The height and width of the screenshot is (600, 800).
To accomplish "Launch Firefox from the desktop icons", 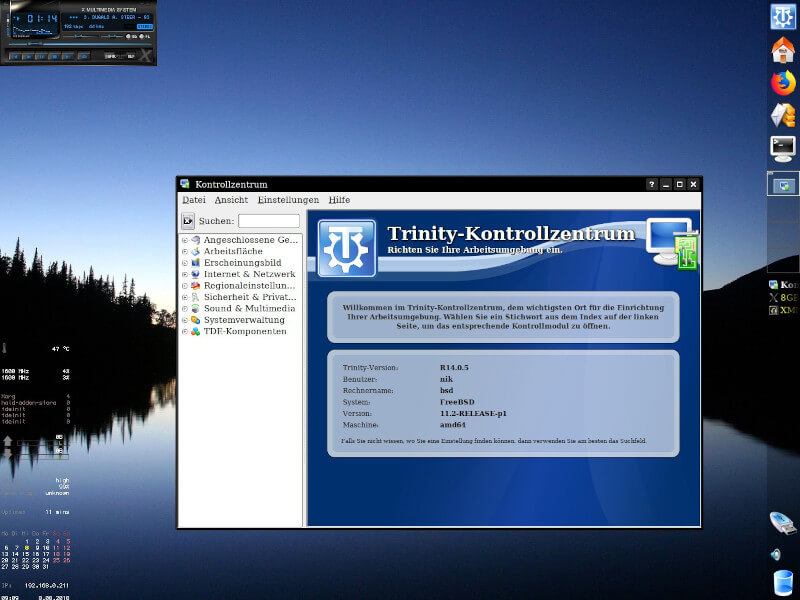I will (782, 83).
